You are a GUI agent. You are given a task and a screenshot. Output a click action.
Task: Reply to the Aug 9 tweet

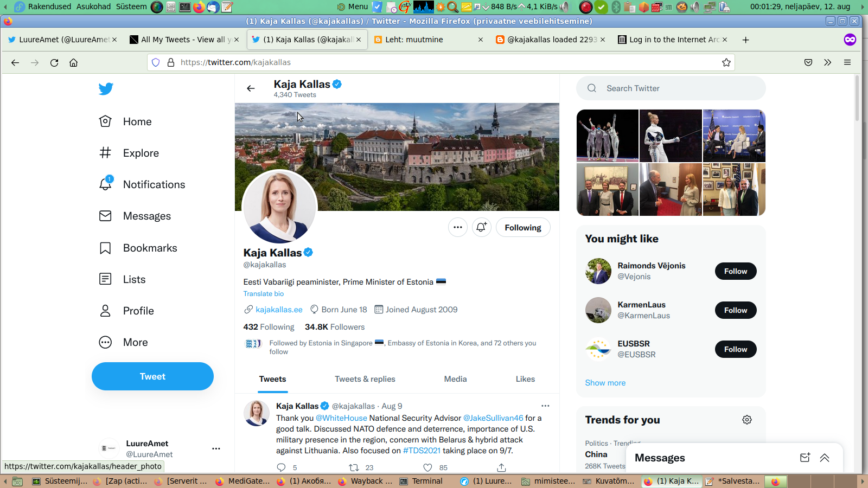point(281,467)
